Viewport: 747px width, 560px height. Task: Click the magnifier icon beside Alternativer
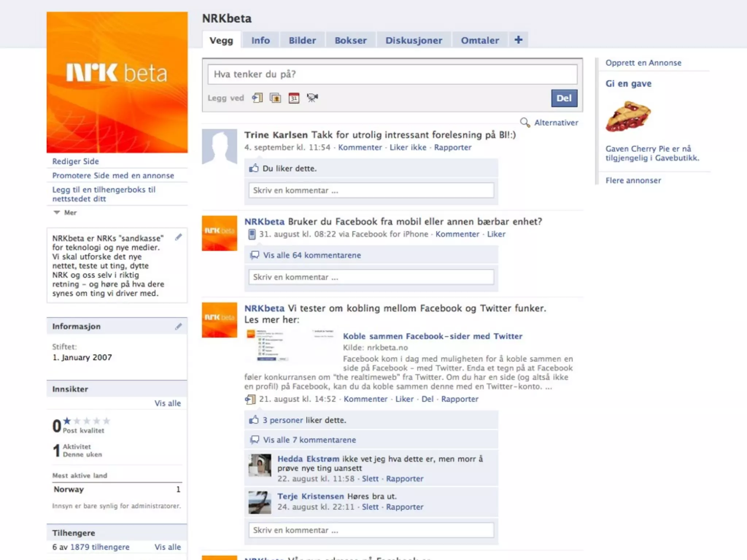coord(525,122)
